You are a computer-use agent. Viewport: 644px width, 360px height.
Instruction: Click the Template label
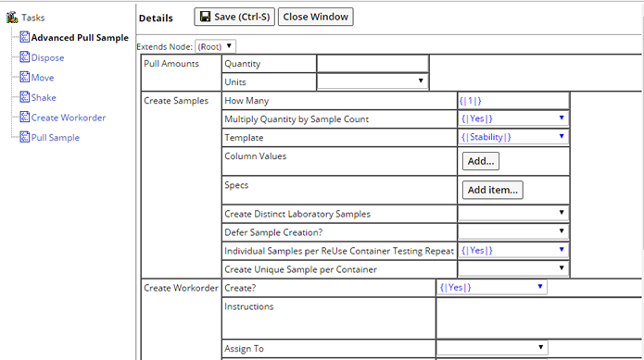[x=244, y=138]
